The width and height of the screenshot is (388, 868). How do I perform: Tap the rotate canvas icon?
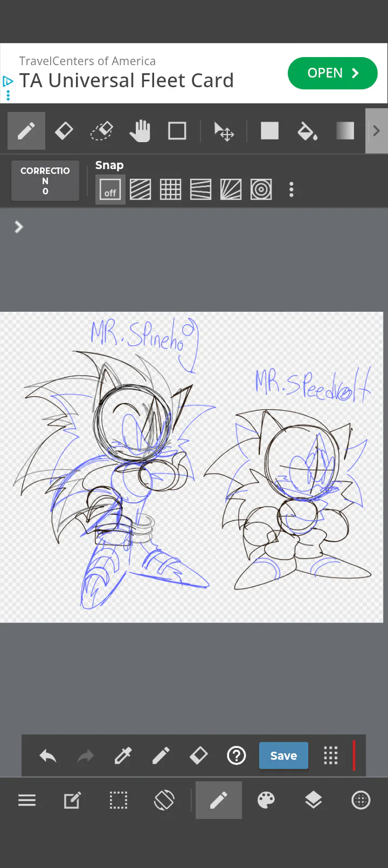[x=164, y=801]
